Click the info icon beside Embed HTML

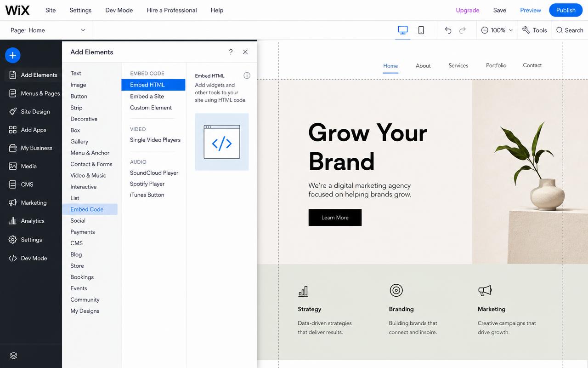[247, 75]
